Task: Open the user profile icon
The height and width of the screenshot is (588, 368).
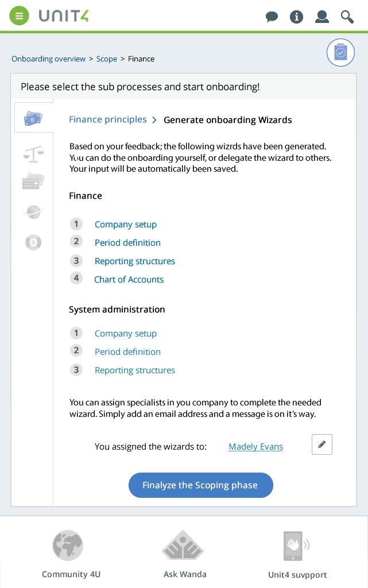Action: (x=322, y=17)
